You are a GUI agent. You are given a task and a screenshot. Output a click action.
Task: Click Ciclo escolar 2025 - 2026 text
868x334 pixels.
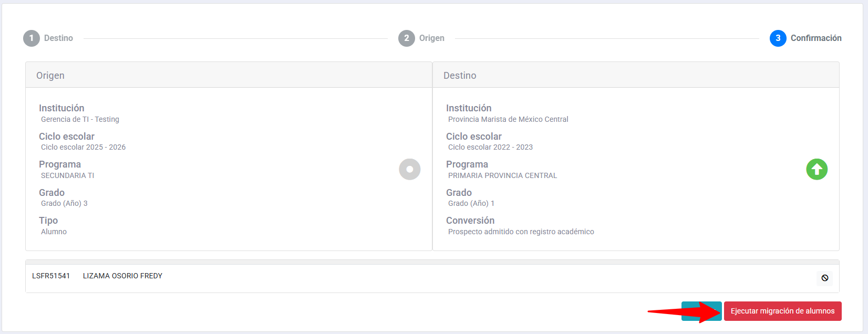click(83, 147)
